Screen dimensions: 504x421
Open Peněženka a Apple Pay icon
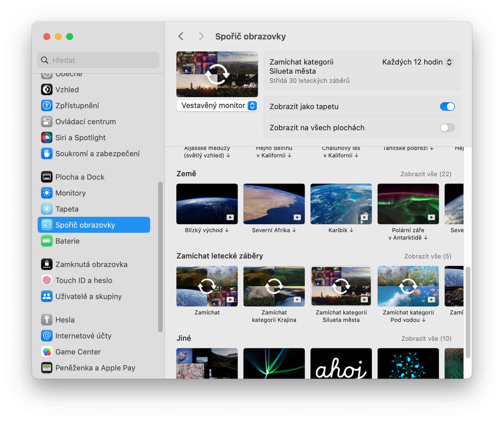pos(47,368)
